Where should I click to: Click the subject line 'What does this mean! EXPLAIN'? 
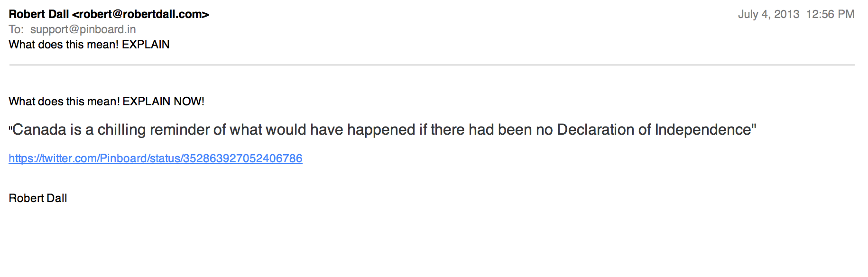[89, 45]
